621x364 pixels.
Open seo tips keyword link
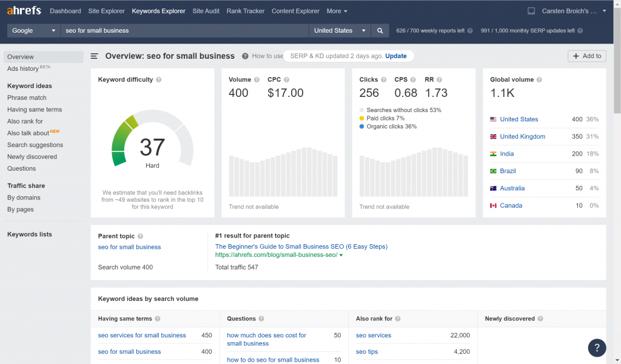[367, 352]
